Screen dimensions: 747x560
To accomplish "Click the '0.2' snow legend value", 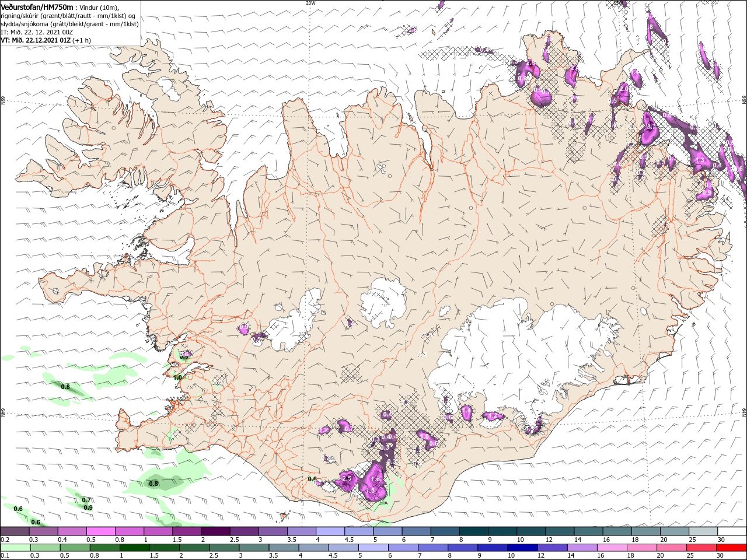I will [5, 540].
